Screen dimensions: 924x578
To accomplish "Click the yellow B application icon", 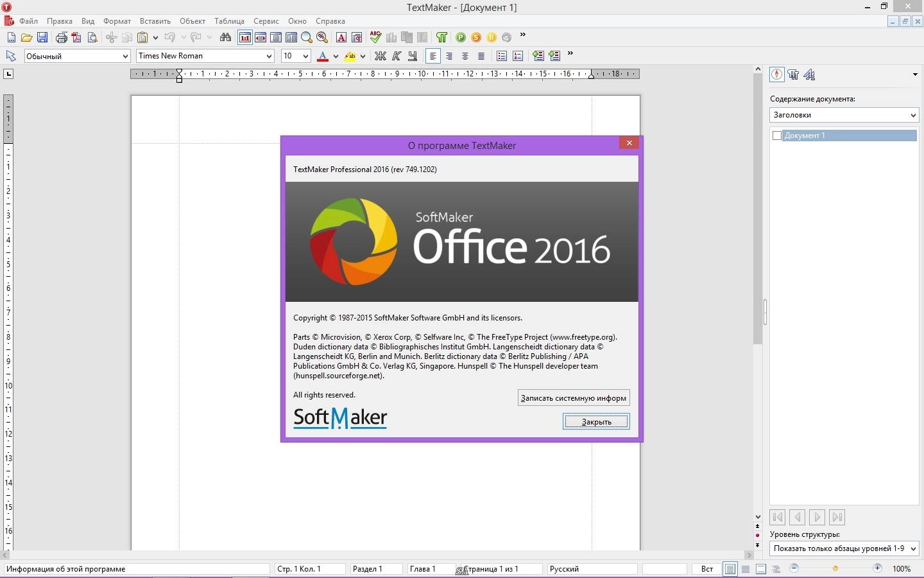I will (492, 37).
